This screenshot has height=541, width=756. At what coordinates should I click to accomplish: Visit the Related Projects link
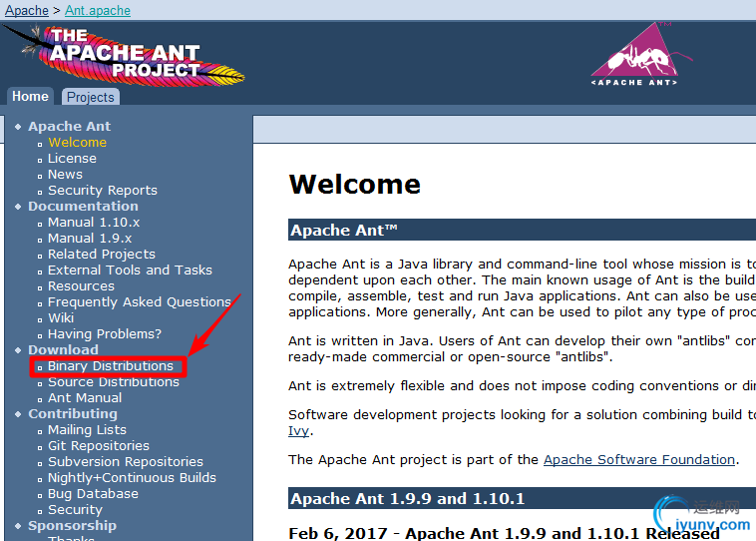pyautogui.click(x=102, y=254)
